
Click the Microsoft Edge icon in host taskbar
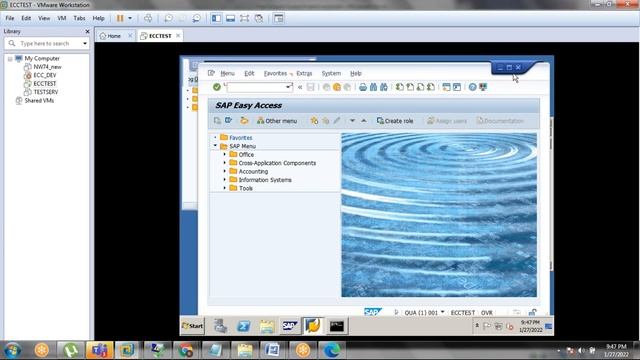click(x=331, y=350)
